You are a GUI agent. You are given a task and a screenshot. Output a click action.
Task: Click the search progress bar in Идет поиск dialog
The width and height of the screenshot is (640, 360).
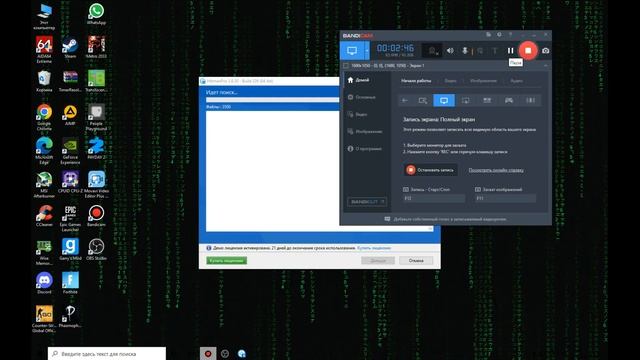(x=273, y=100)
